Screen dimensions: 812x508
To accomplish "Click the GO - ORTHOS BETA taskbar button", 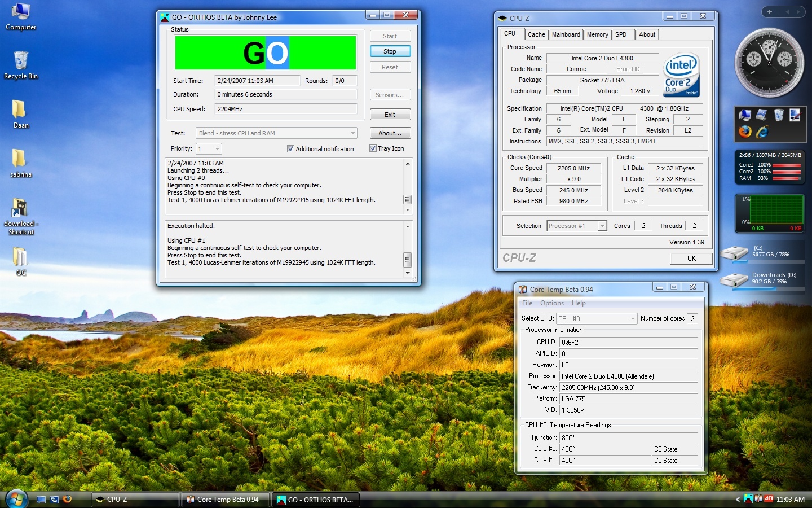I will pyautogui.click(x=316, y=500).
